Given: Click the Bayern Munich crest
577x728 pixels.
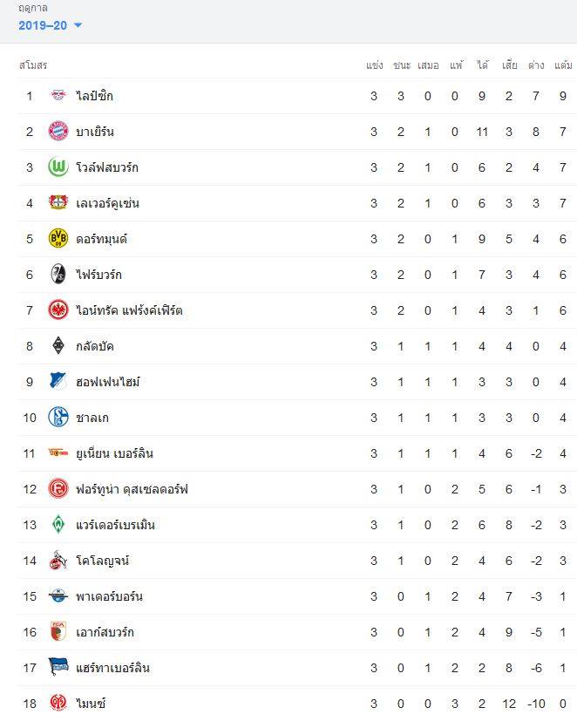Looking at the screenshot, I should pyautogui.click(x=58, y=131).
